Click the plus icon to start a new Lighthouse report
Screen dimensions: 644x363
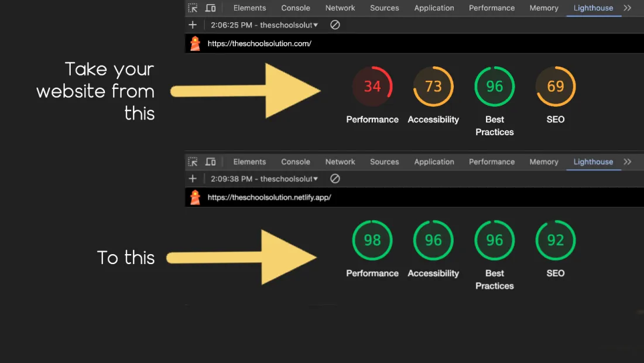point(193,25)
